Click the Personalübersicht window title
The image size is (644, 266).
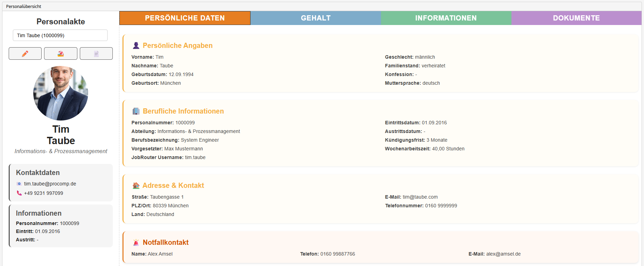pyautogui.click(x=24, y=6)
